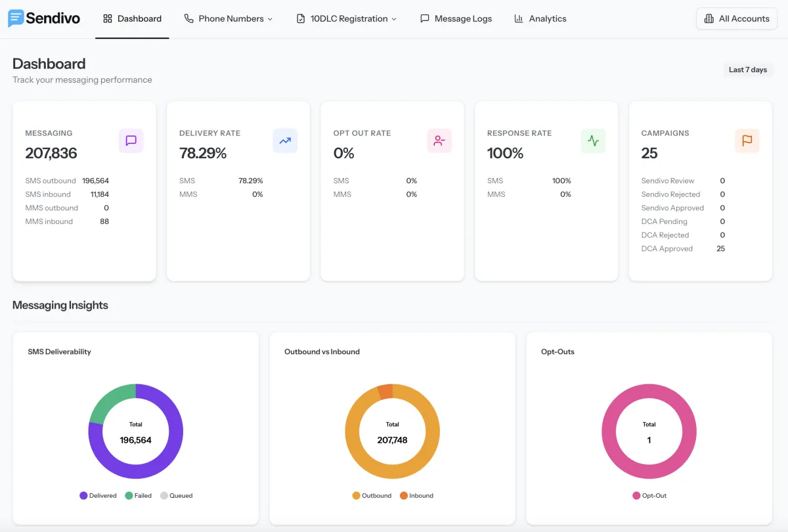Click the Analytics bar chart icon
788x532 pixels.
pyautogui.click(x=519, y=19)
